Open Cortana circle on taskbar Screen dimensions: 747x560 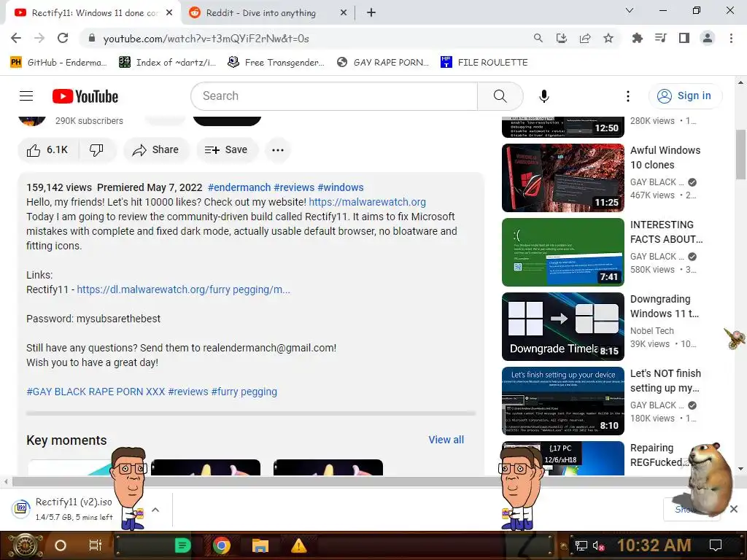coord(61,545)
